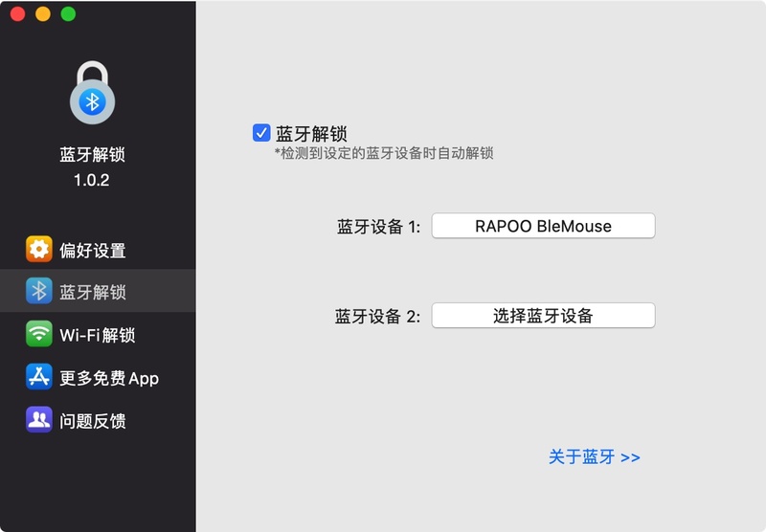Screen dimensions: 766x532
Task: Uncheck the 蓝牙解锁 checkbox
Action: (x=261, y=132)
